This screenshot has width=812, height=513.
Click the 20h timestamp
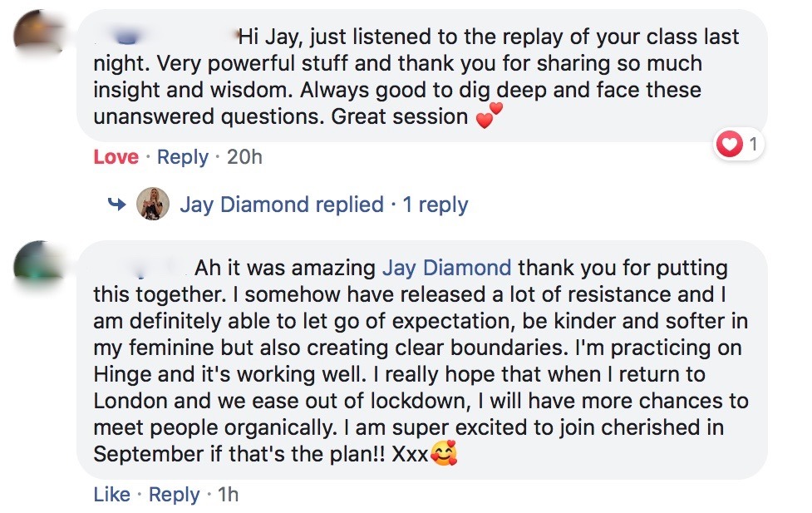[244, 156]
